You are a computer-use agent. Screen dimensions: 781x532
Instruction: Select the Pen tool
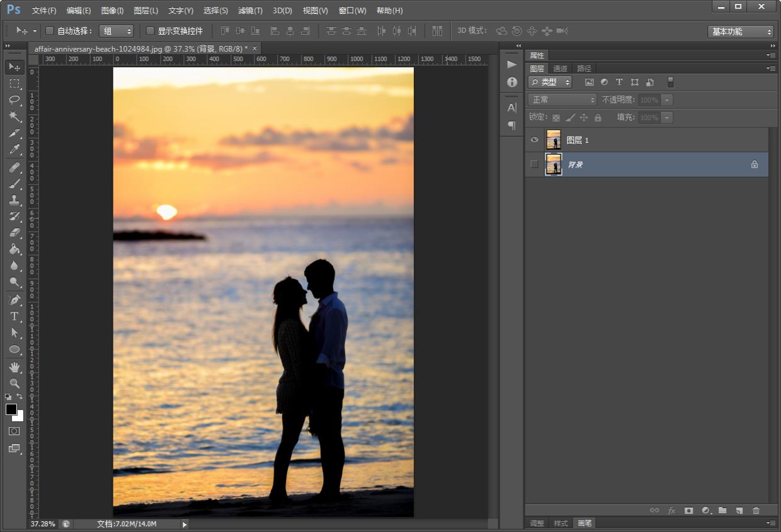pyautogui.click(x=14, y=300)
